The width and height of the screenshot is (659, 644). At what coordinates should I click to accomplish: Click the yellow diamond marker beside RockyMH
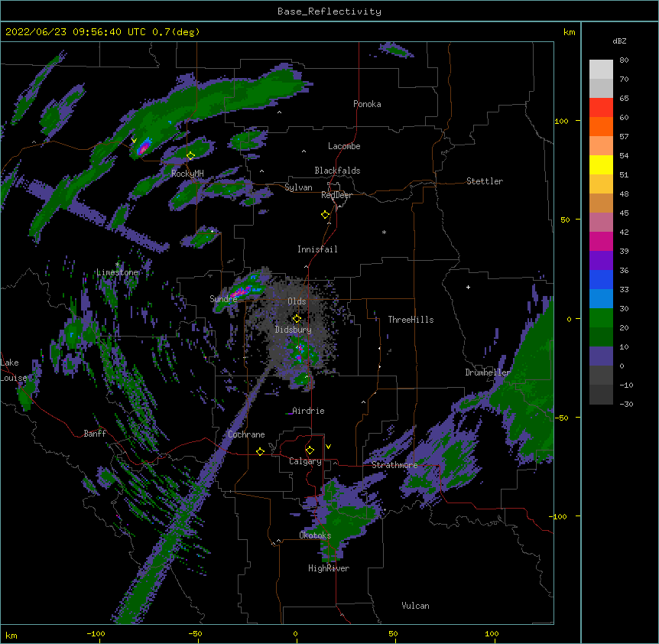pos(190,155)
